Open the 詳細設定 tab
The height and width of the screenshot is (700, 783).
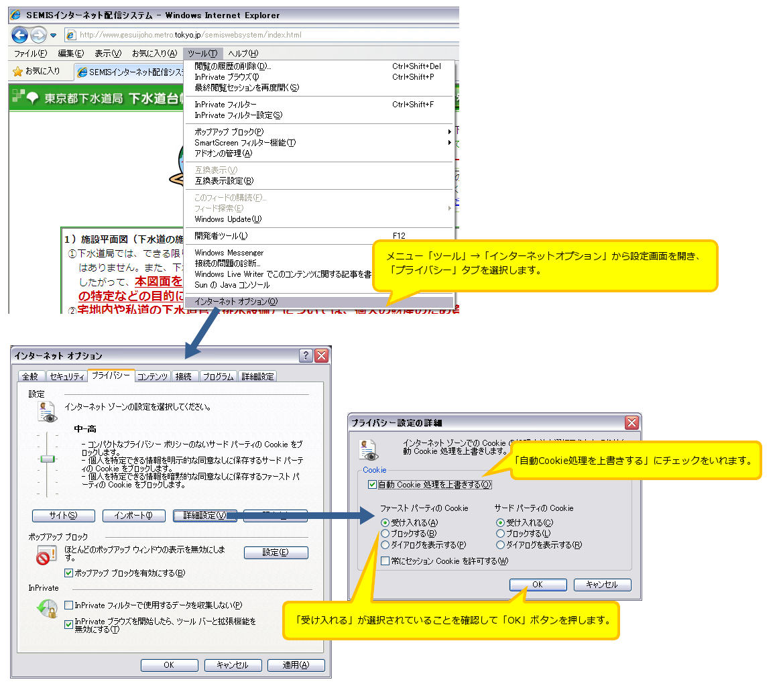pos(257,376)
